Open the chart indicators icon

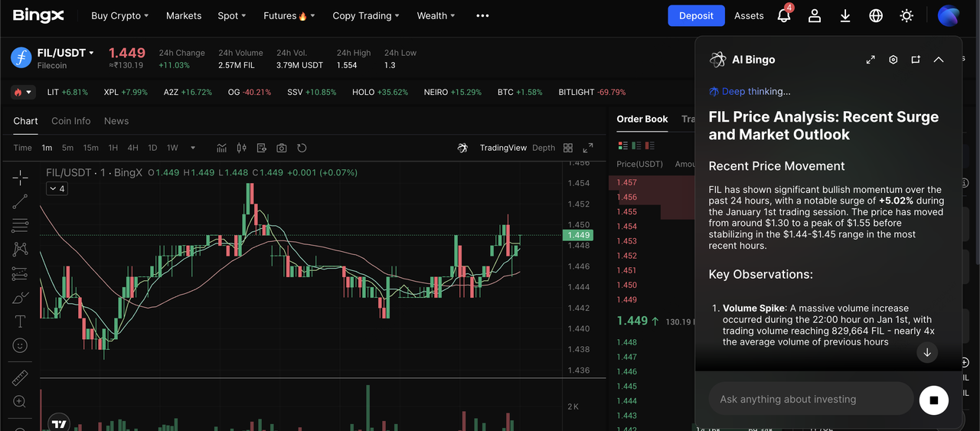(222, 148)
